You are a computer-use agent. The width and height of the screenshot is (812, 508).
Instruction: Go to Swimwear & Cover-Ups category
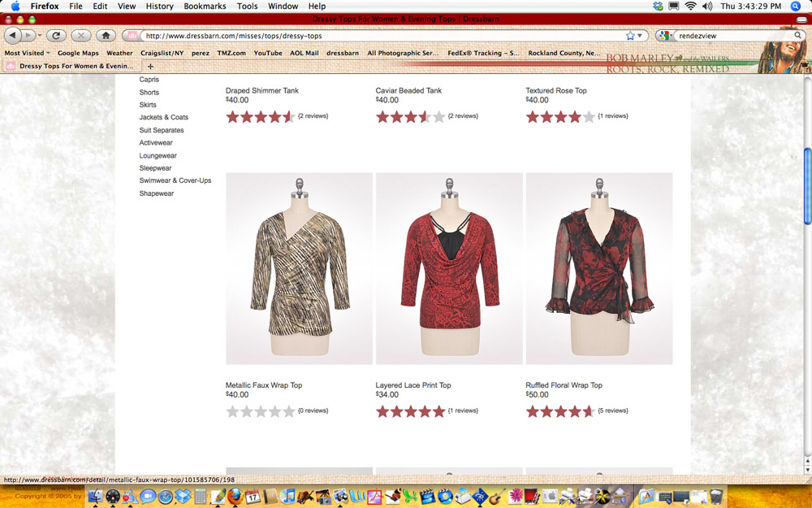pos(175,180)
